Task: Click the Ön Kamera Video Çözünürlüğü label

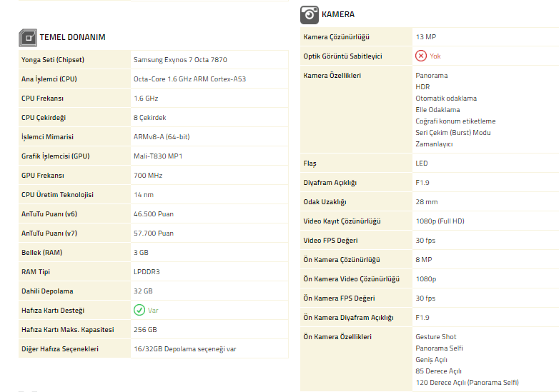Action: tap(351, 278)
